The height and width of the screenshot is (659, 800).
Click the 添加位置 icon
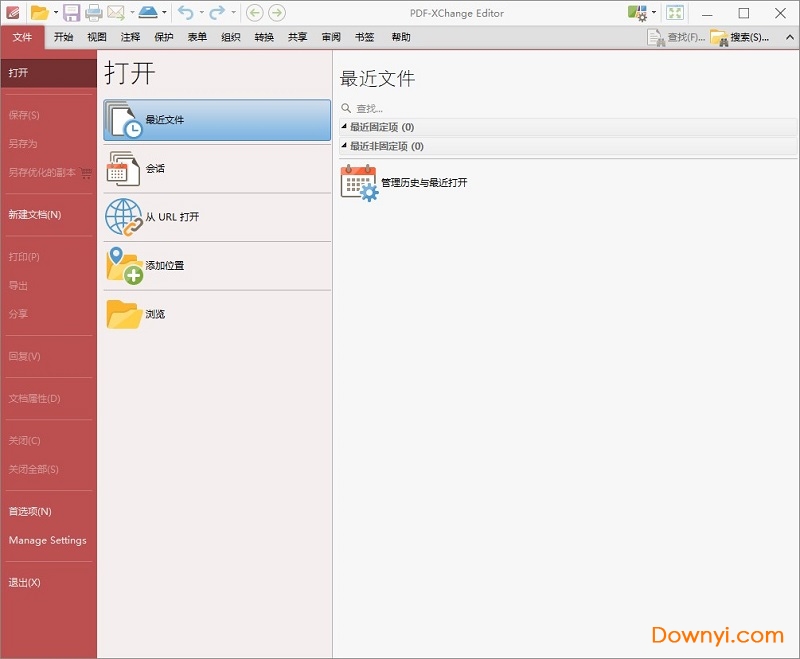tap(124, 265)
